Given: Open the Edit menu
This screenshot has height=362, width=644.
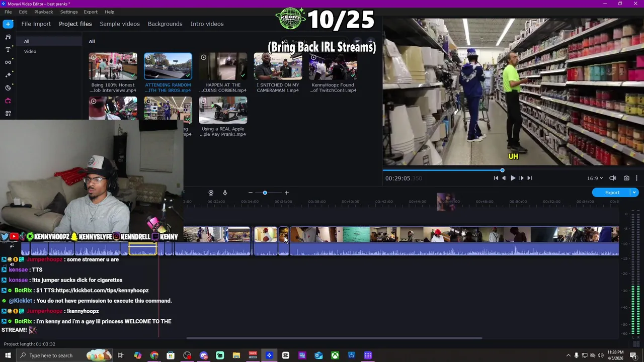Looking at the screenshot, I should (23, 12).
